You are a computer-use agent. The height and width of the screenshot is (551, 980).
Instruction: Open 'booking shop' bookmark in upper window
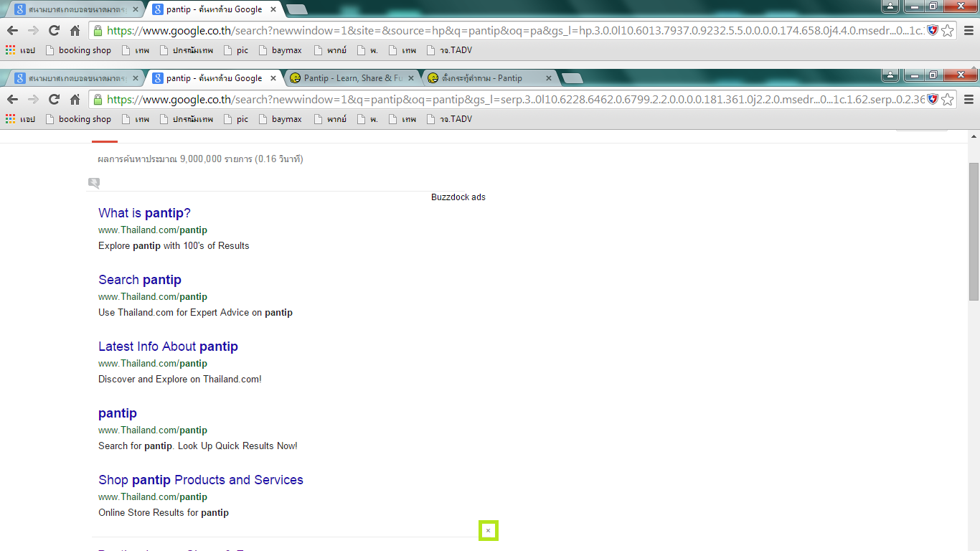(x=78, y=50)
